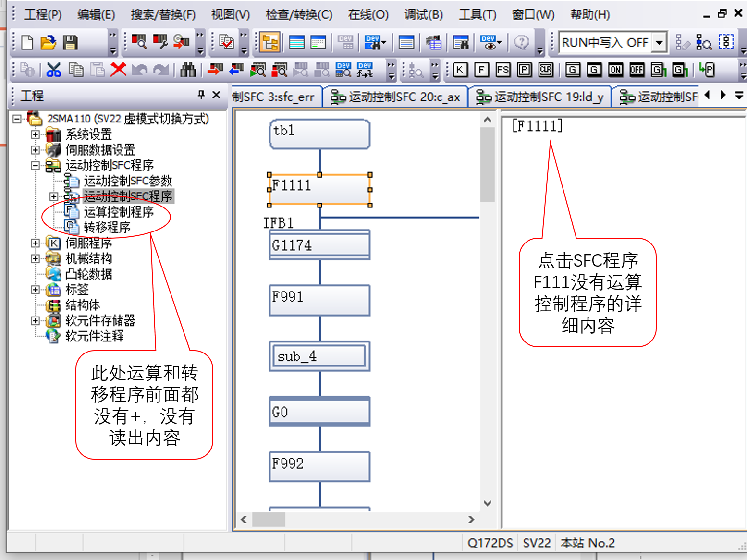Switch to the 运动控制SFC 20:c_ax tab
The height and width of the screenshot is (560, 747).
click(x=396, y=97)
